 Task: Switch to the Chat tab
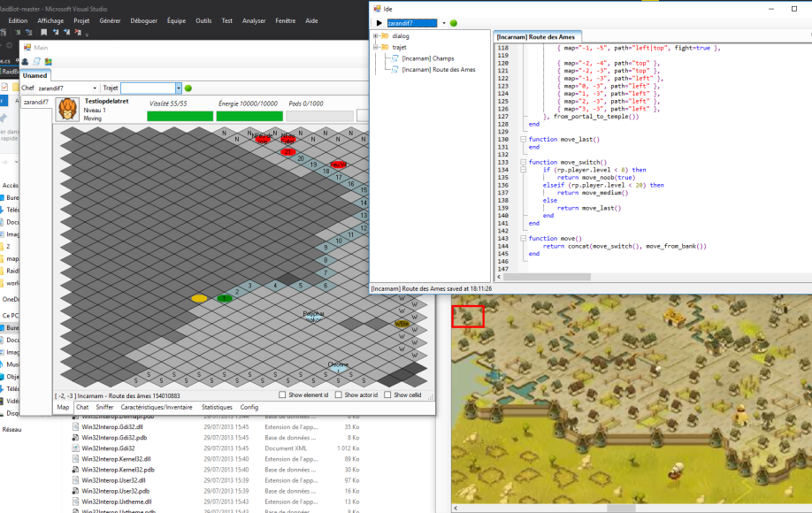pyautogui.click(x=82, y=408)
